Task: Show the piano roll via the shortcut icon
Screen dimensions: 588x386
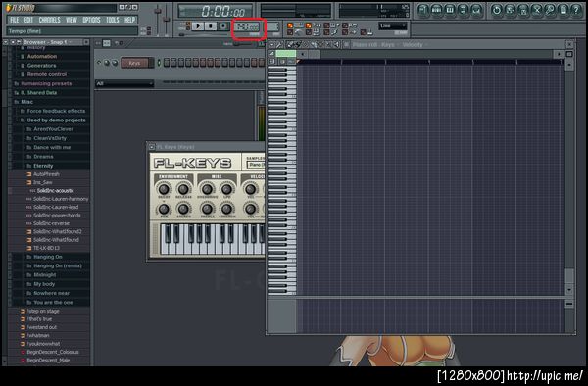Action: (450, 10)
